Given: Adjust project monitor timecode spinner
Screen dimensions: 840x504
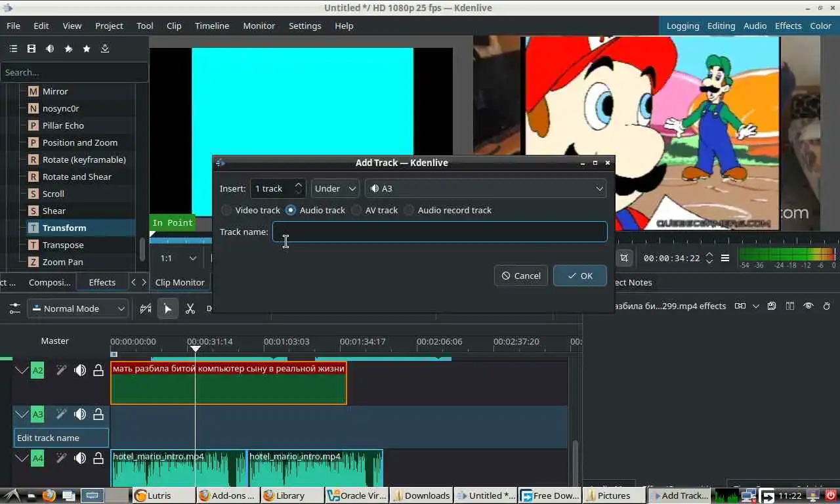Looking at the screenshot, I should [x=709, y=258].
